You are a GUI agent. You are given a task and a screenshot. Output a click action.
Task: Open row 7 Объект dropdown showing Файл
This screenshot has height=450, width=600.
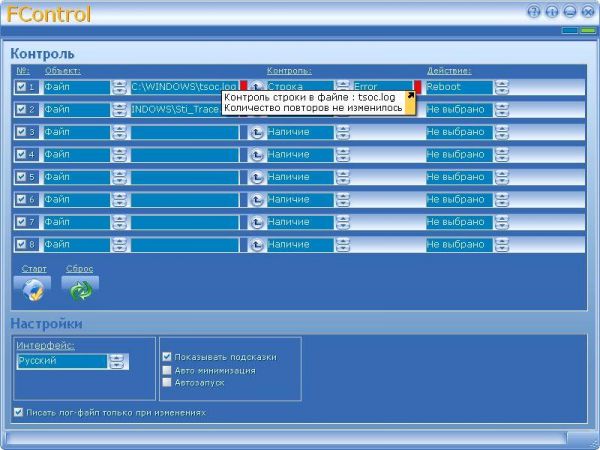(119, 221)
